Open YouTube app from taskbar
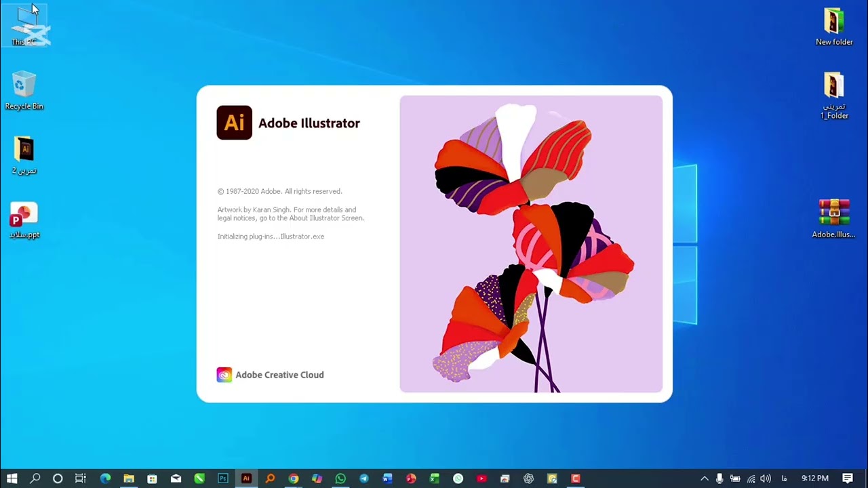This screenshot has width=868, height=488. tap(481, 479)
